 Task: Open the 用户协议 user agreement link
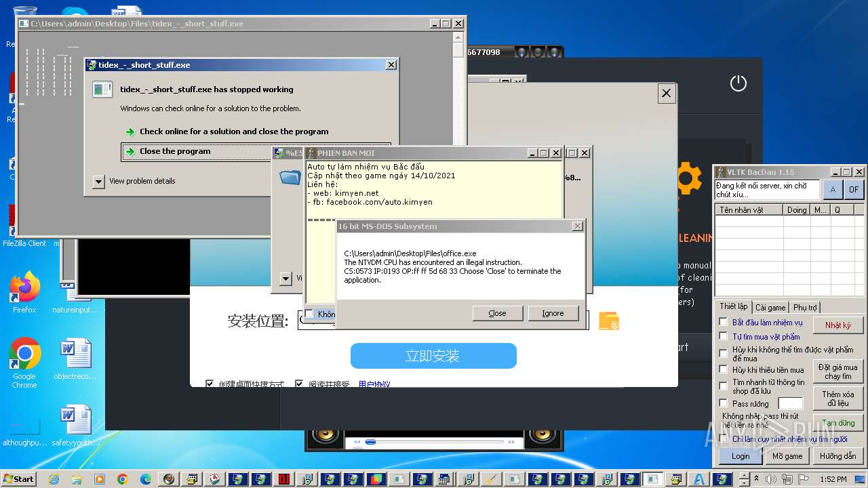pos(374,384)
